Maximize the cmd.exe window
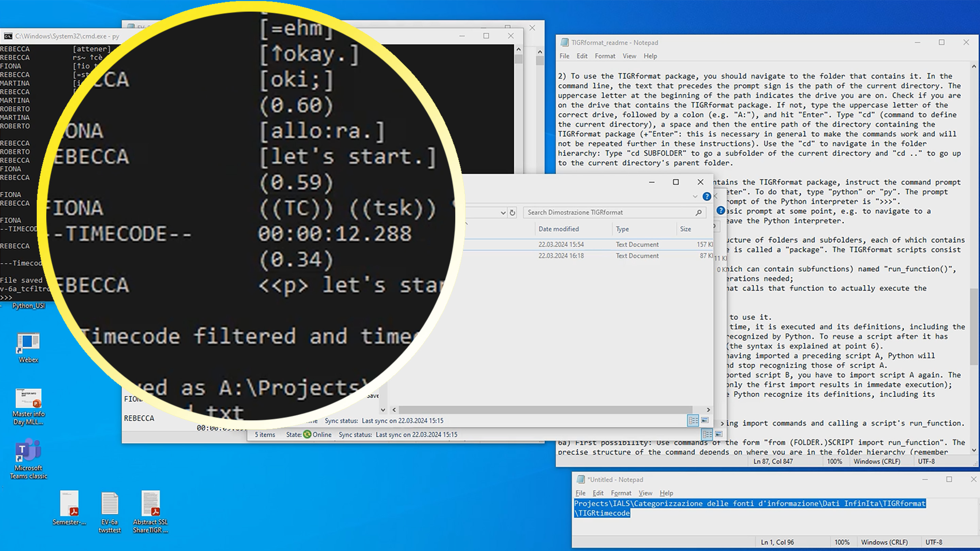This screenshot has width=980, height=551. coord(486,36)
